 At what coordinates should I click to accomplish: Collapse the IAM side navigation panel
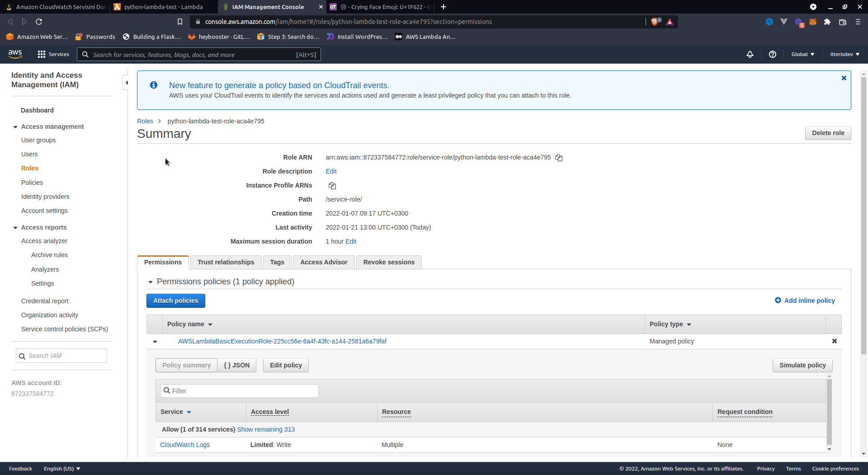[126, 83]
